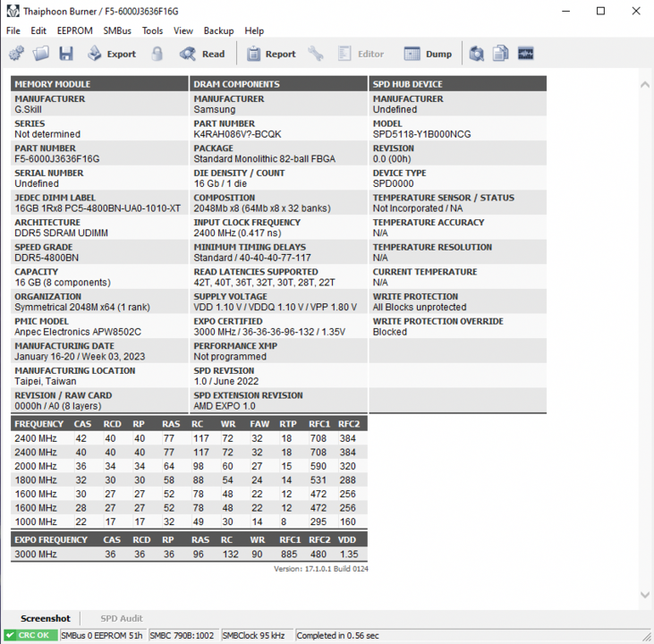Open the File menu
This screenshot has width=654, height=644.
point(13,30)
